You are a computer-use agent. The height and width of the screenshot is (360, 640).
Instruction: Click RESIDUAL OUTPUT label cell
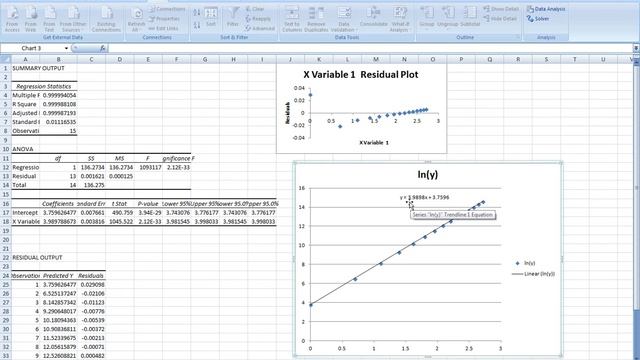coord(37,258)
